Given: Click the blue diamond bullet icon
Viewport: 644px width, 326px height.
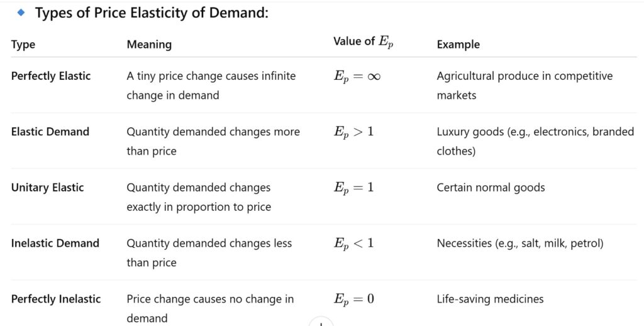Looking at the screenshot, I should pyautogui.click(x=21, y=13).
